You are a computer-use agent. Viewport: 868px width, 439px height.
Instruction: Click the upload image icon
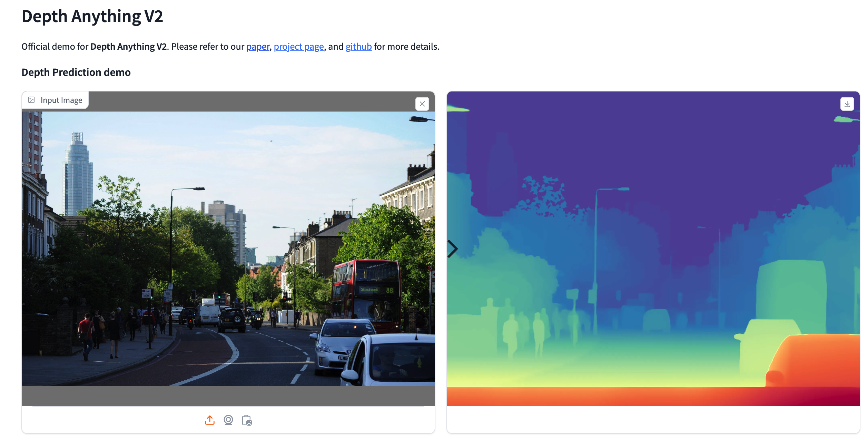[210, 420]
